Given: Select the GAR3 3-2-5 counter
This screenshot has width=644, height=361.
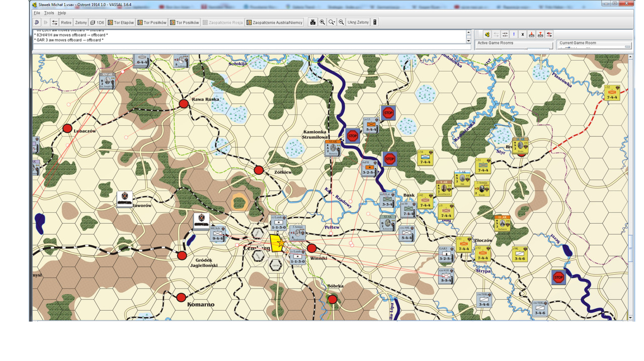Looking at the screenshot, I should [x=446, y=254].
